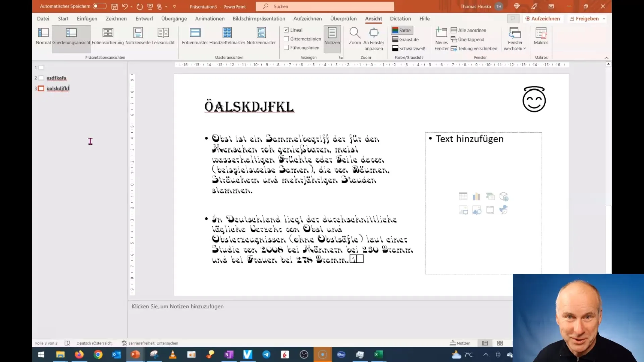This screenshot has height=362, width=644.
Task: Open the Ansicht ribbon tab
Action: point(373,18)
